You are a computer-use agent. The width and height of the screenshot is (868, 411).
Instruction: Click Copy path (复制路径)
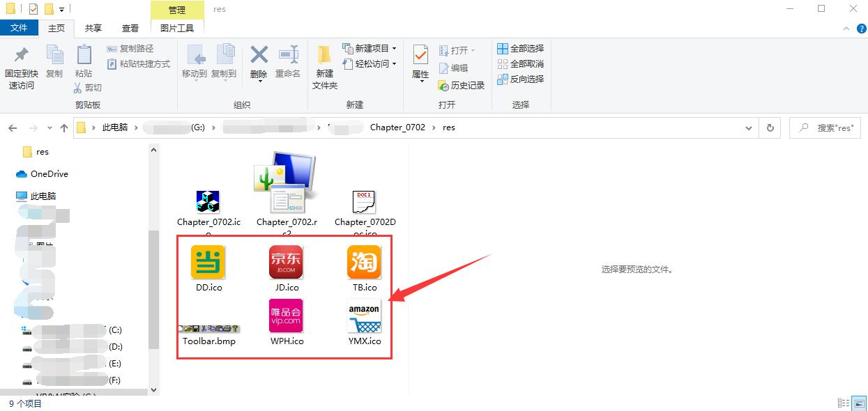130,49
